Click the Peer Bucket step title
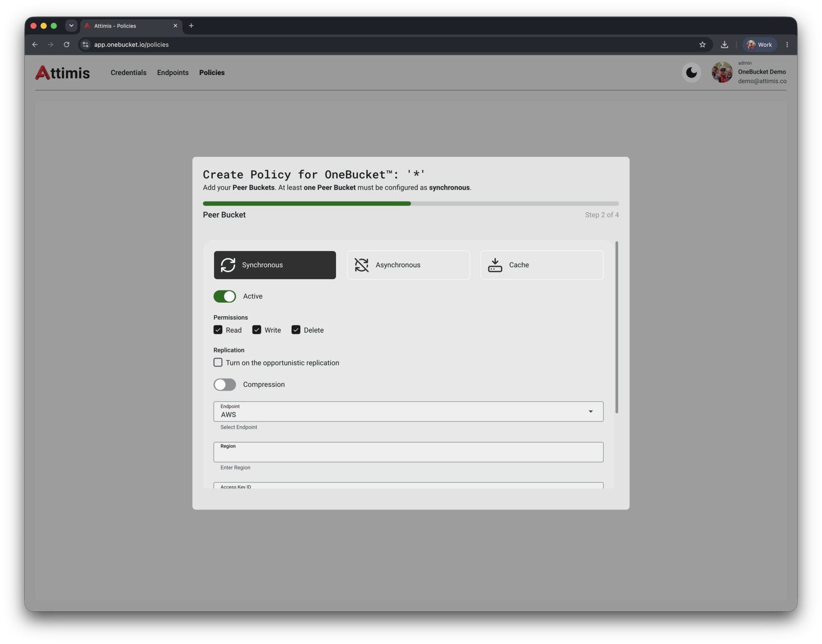The image size is (822, 644). click(224, 215)
